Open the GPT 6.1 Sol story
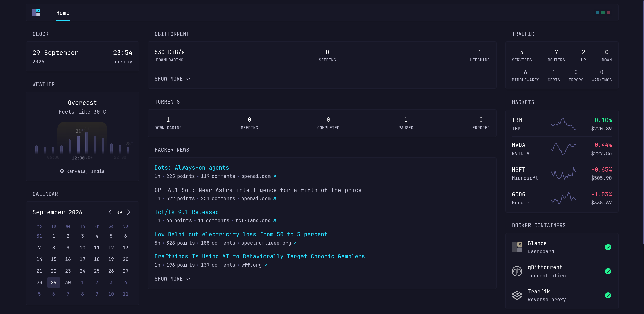This screenshot has height=314, width=644. click(x=258, y=190)
